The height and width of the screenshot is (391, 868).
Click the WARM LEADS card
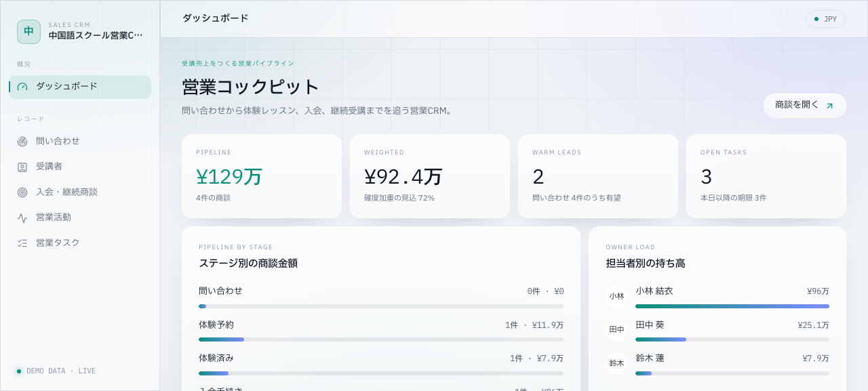point(598,176)
